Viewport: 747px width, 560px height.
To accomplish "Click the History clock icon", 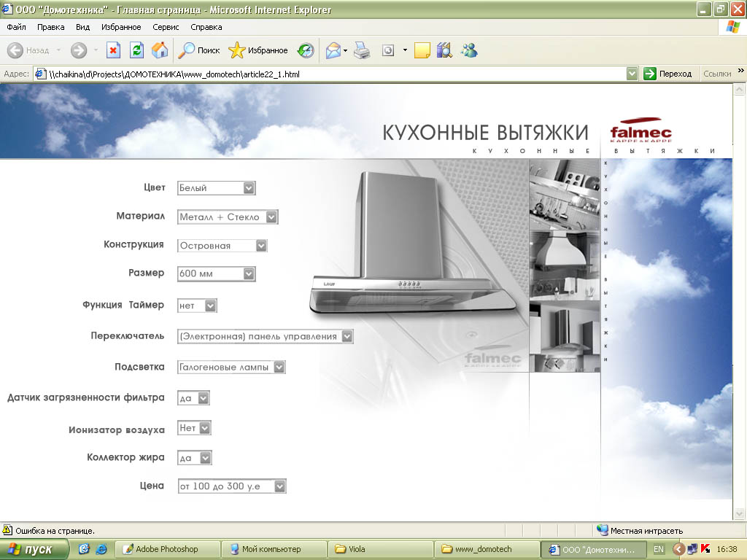I will 306,50.
